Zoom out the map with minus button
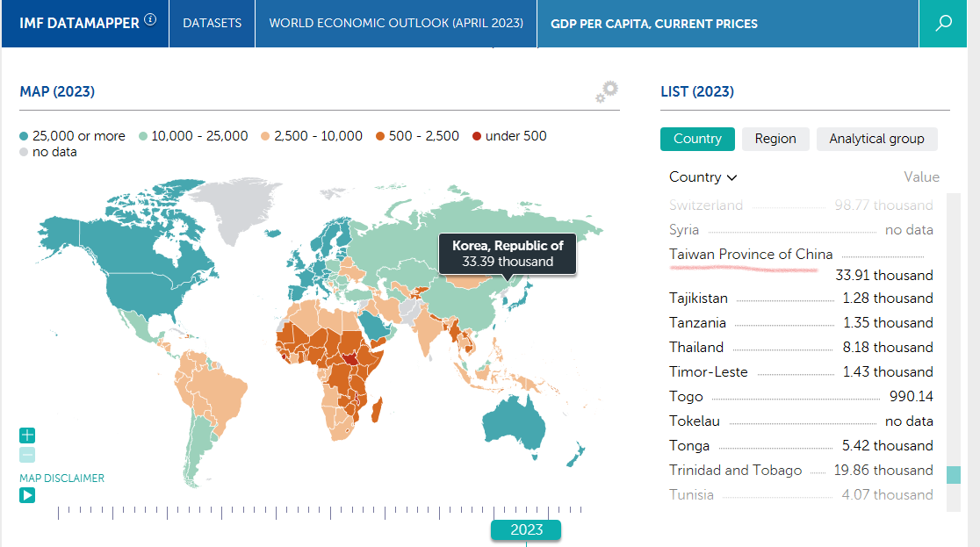 (x=27, y=455)
